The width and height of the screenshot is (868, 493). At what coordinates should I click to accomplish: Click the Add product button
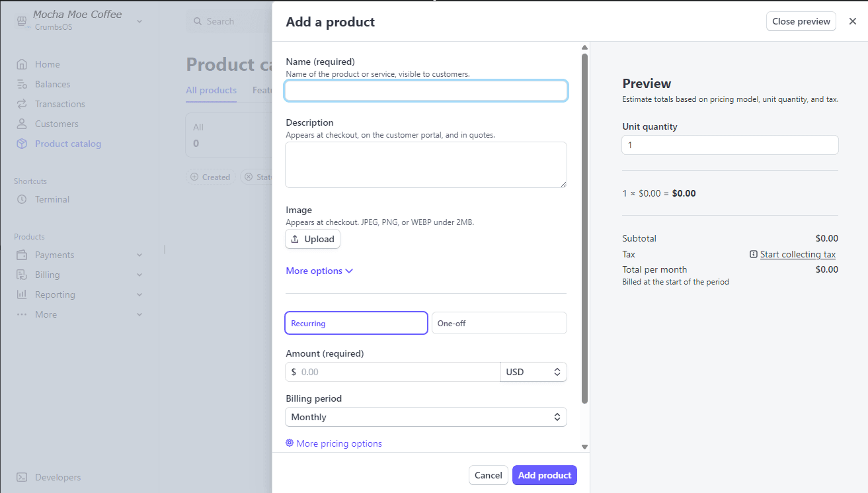(x=544, y=475)
